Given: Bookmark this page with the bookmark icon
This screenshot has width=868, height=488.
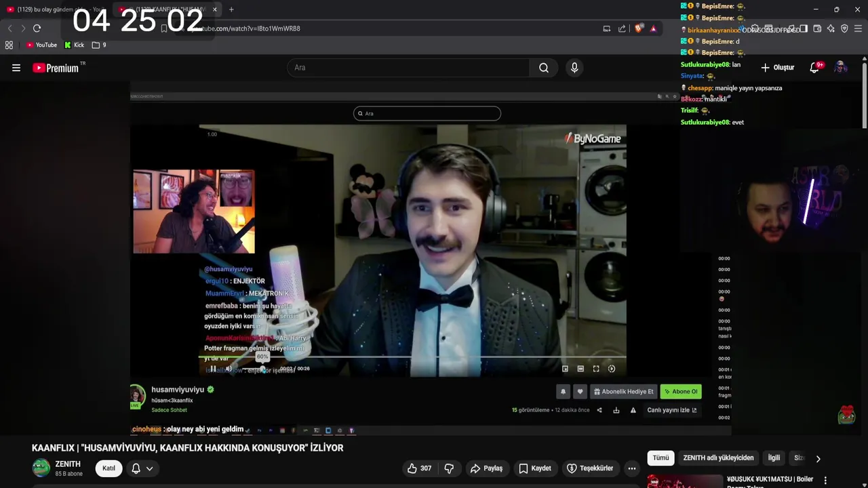Looking at the screenshot, I should 163,28.
